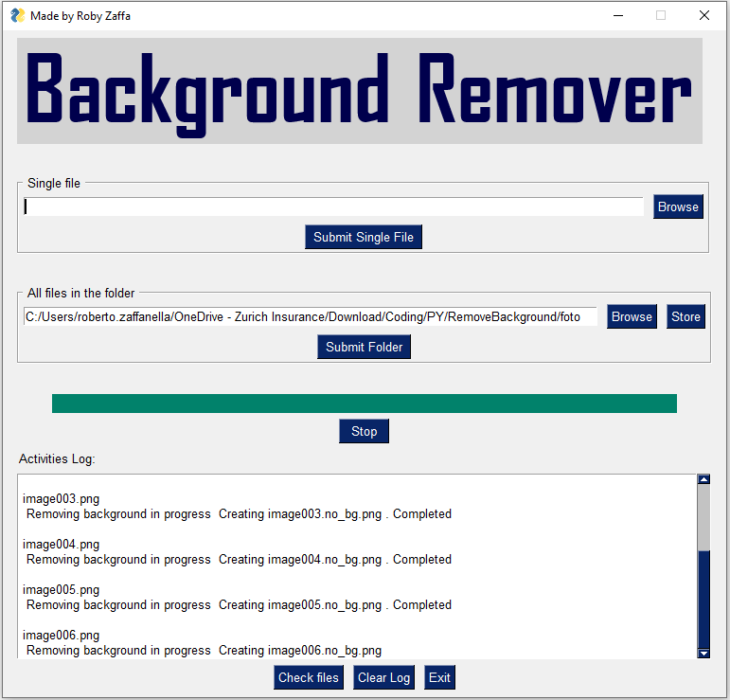Select the image003.png log line
The width and height of the screenshot is (730, 700).
click(x=61, y=499)
